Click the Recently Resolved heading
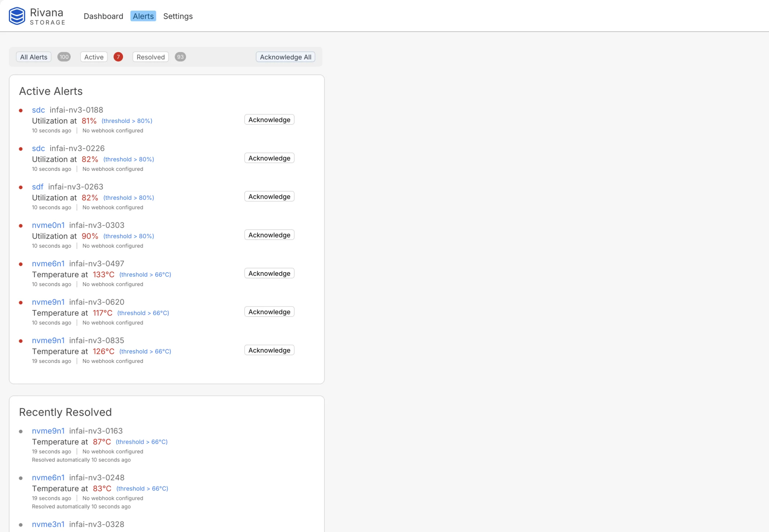The width and height of the screenshot is (769, 532). (65, 412)
